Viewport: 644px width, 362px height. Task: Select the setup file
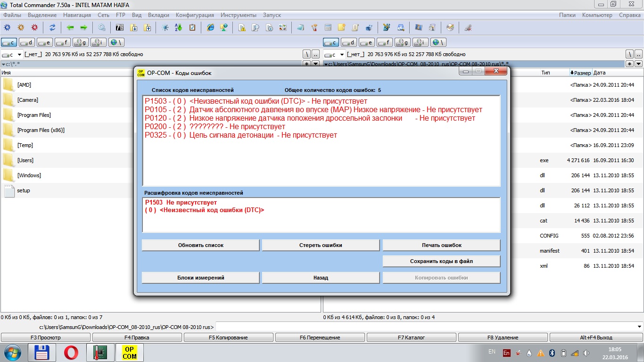(23, 190)
